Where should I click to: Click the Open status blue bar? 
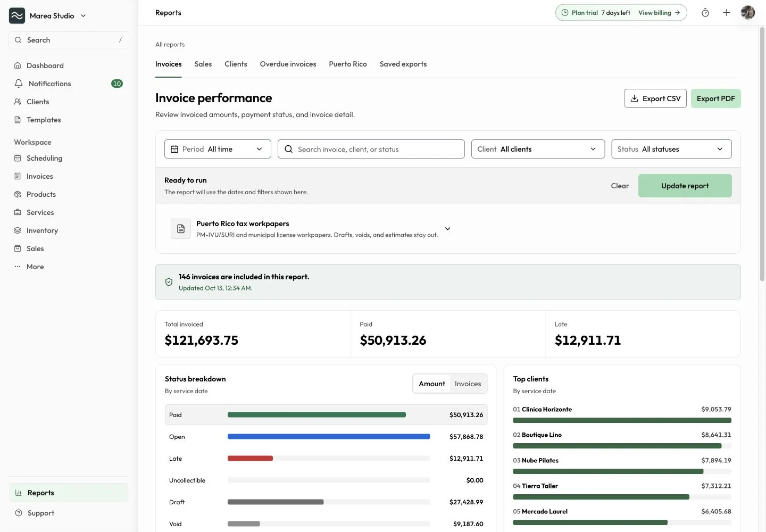pos(329,437)
